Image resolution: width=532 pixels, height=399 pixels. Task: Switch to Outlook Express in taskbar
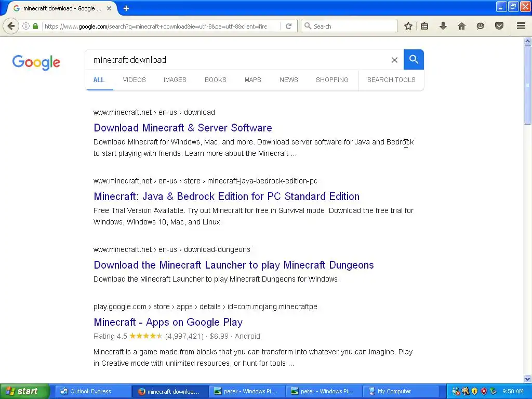93,391
